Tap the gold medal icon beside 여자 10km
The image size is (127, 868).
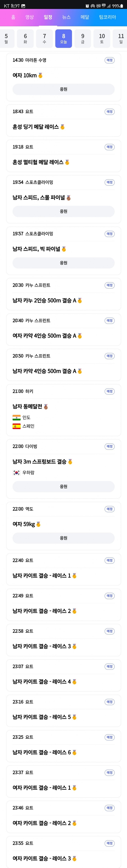click(40, 75)
